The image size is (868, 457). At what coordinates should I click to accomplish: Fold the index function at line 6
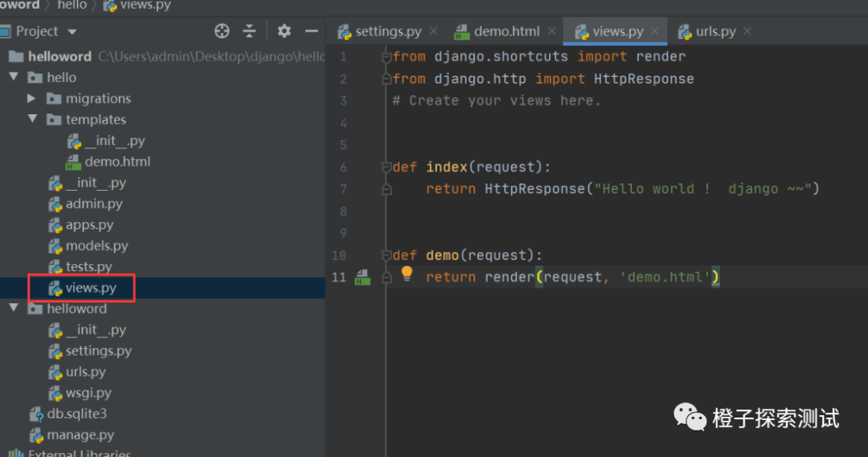(x=387, y=167)
